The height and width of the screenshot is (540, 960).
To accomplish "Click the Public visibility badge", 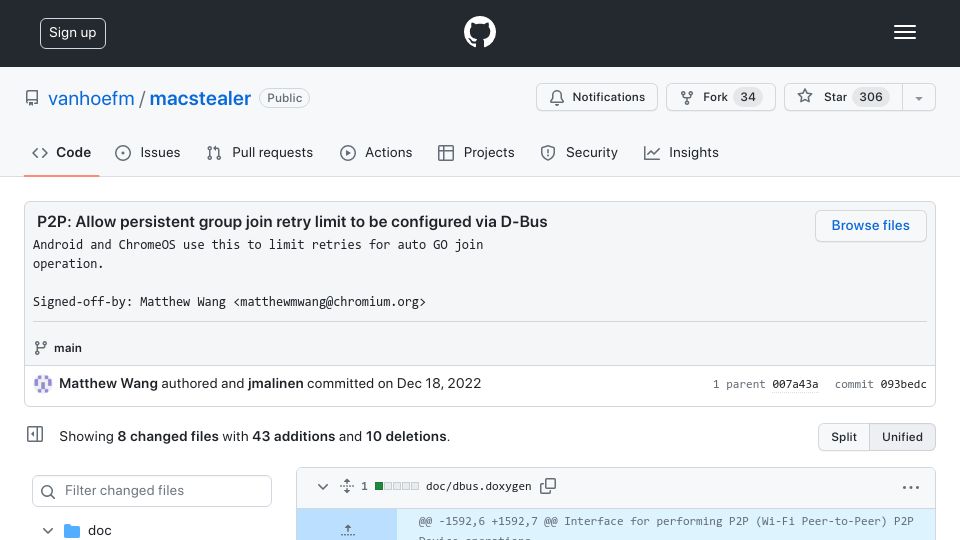I will pos(284,98).
